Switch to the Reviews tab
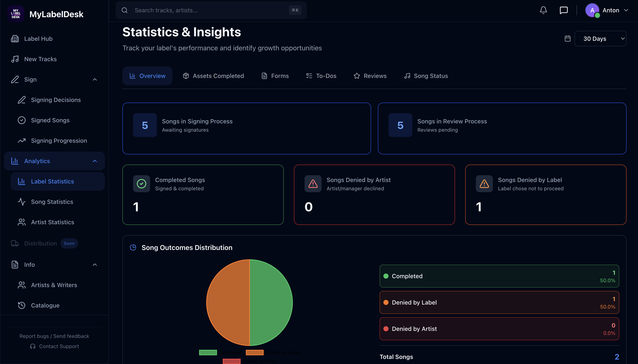This screenshot has width=638, height=364. coord(370,76)
